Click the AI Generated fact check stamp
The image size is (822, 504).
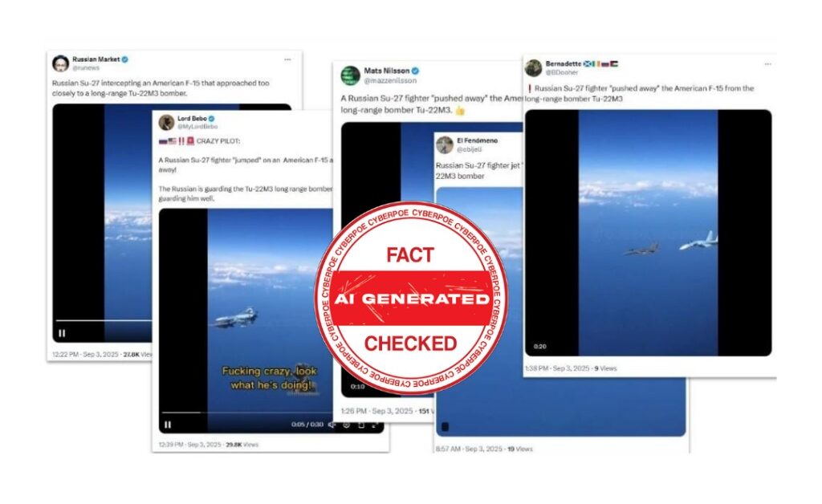pos(411,298)
